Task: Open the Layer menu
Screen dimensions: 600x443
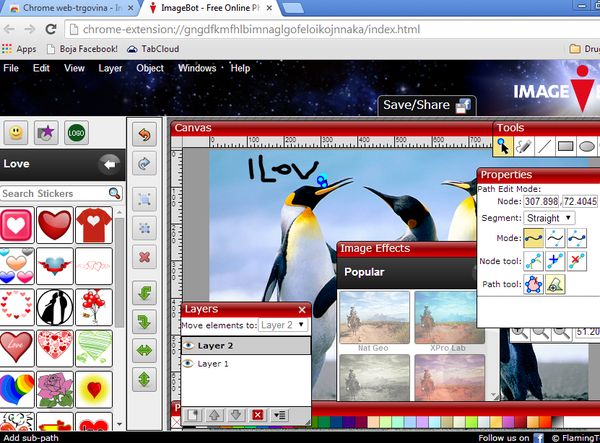Action: pyautogui.click(x=110, y=69)
